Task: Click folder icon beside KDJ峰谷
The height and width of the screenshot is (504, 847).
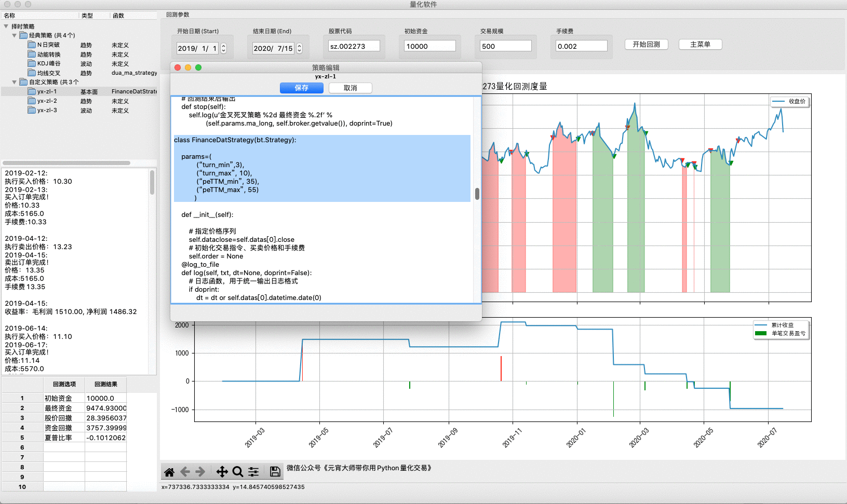Action: coord(32,63)
